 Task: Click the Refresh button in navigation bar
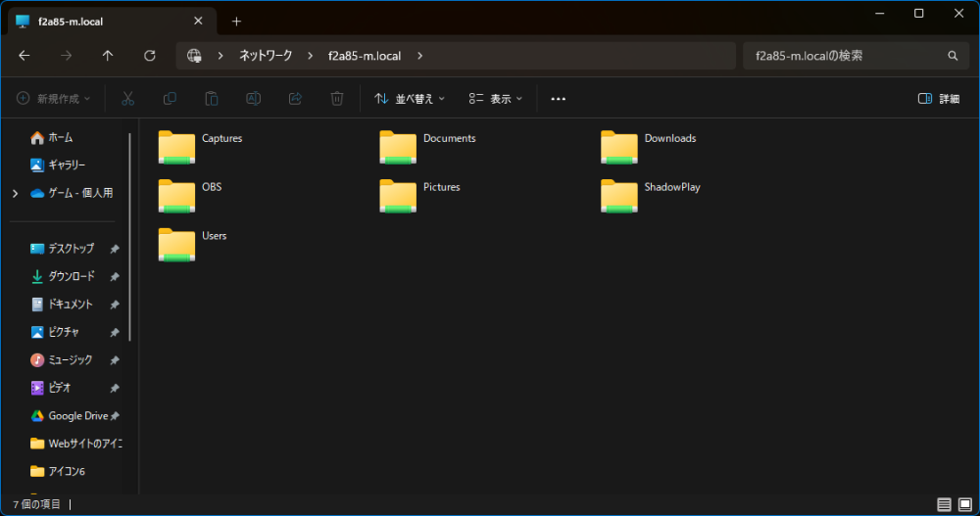pos(150,56)
